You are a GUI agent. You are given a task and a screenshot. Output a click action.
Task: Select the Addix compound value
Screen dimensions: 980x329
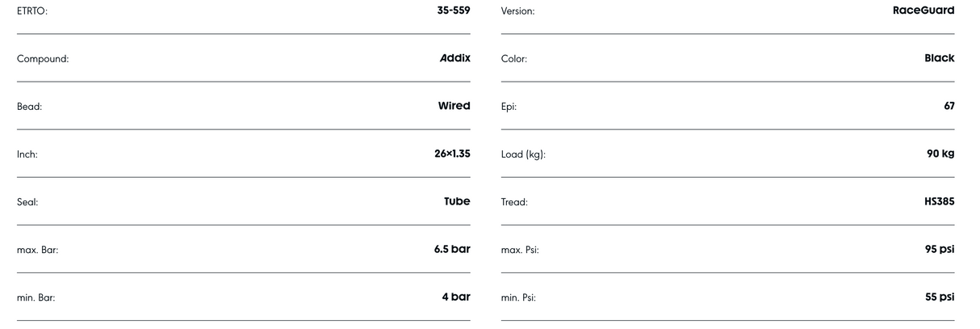tap(454, 58)
